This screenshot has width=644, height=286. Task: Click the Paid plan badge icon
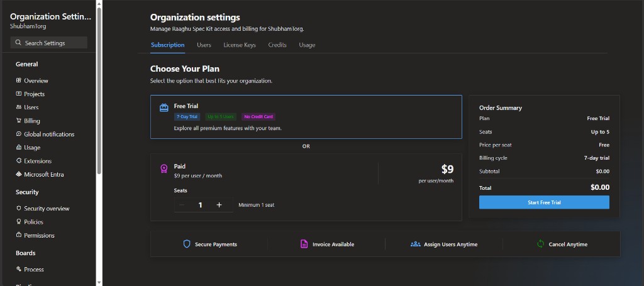[x=164, y=168]
